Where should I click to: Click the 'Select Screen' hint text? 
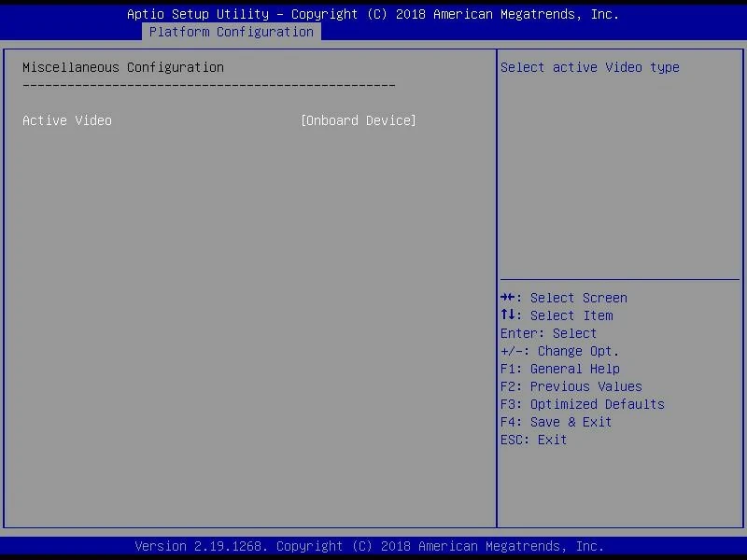click(578, 298)
